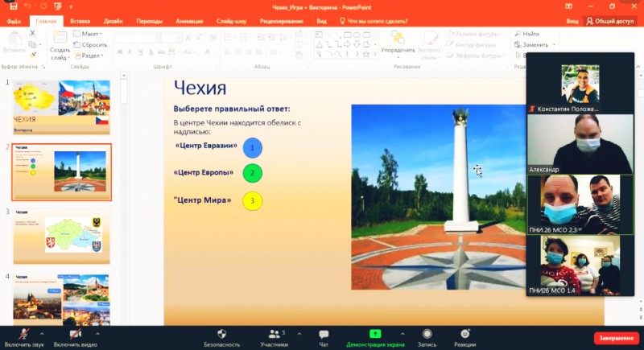
Task: Turn on camera with Включить видео
Action: 76,334
